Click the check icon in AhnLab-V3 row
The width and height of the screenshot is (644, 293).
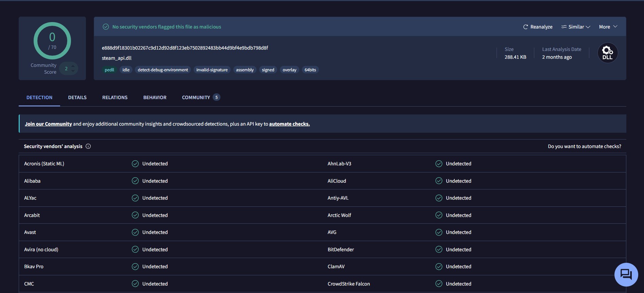tap(439, 164)
